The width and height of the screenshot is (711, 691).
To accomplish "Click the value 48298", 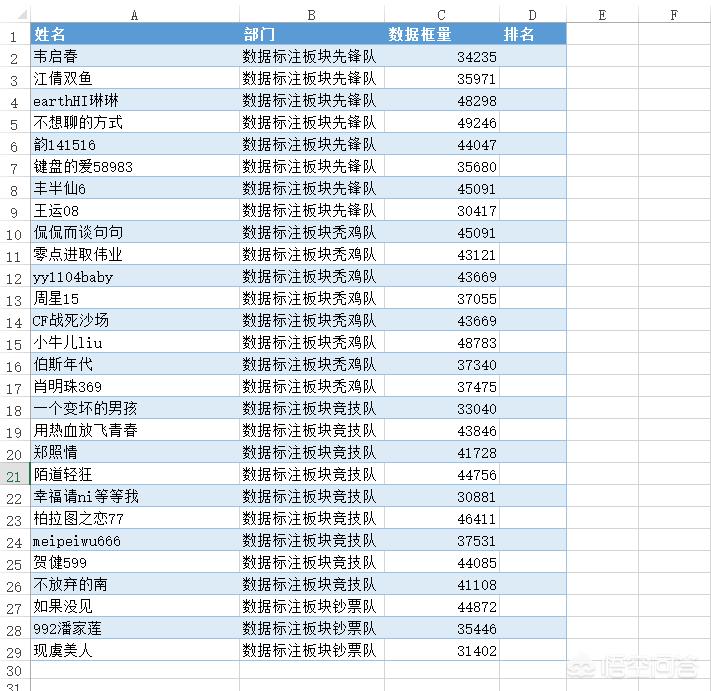I will [x=477, y=101].
